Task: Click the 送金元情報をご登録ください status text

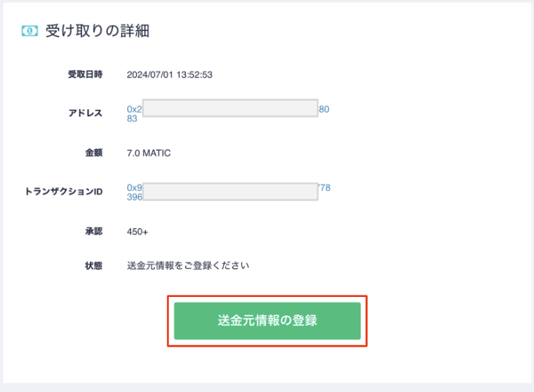Action: [x=188, y=265]
